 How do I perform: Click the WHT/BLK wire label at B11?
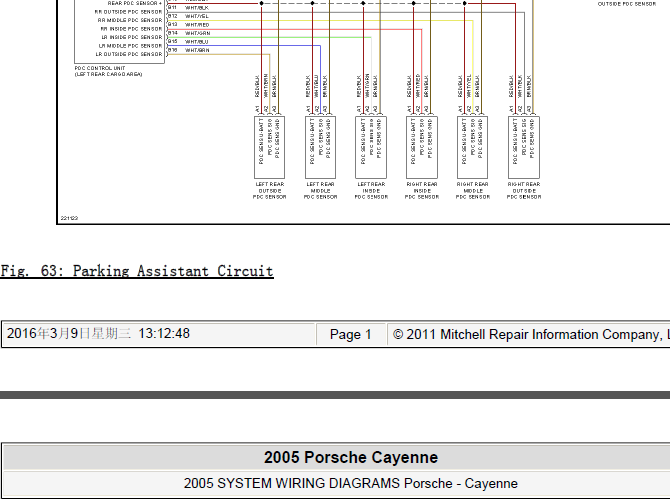point(197,8)
